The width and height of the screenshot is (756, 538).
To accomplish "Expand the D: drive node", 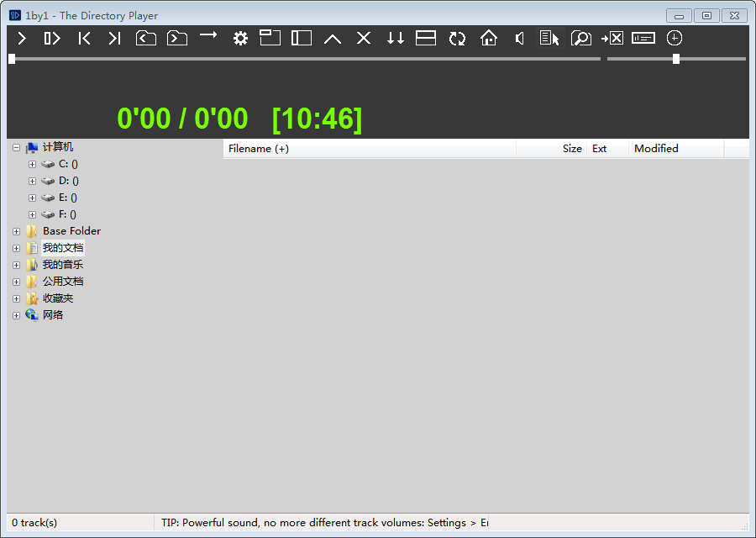I will [32, 182].
